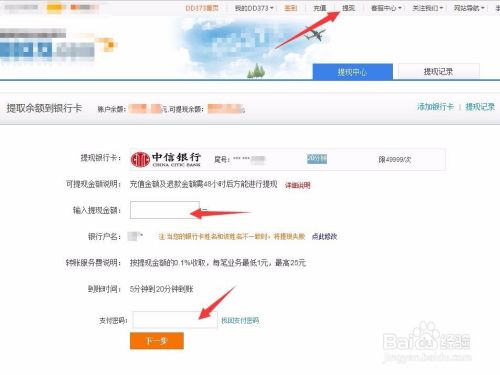Click the 找回支付密码 link

(240, 320)
